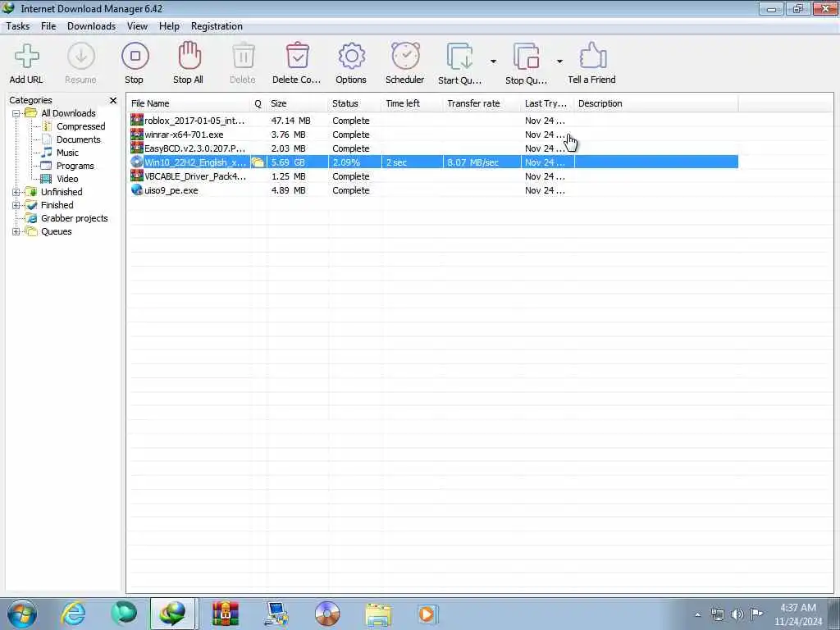Screen dimensions: 840x630
Task: Click the grayed Resume toolbar icon
Action: [x=81, y=57]
